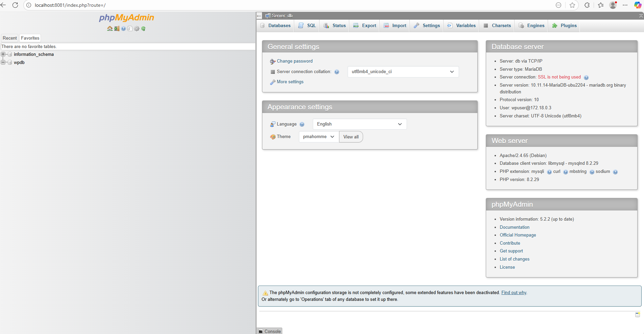This screenshot has width=644, height=334.
Task: Collapse the wpdb tree node
Action: [x=3, y=63]
